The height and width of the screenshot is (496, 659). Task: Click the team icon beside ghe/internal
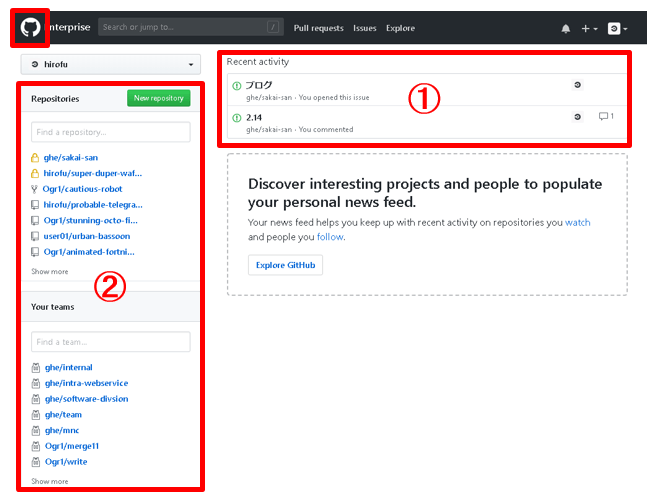36,368
